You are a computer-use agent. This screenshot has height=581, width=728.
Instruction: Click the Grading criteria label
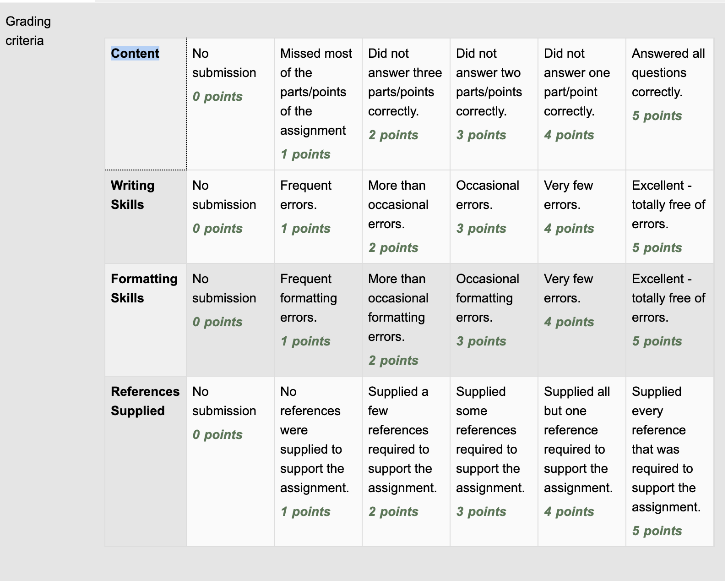click(28, 31)
